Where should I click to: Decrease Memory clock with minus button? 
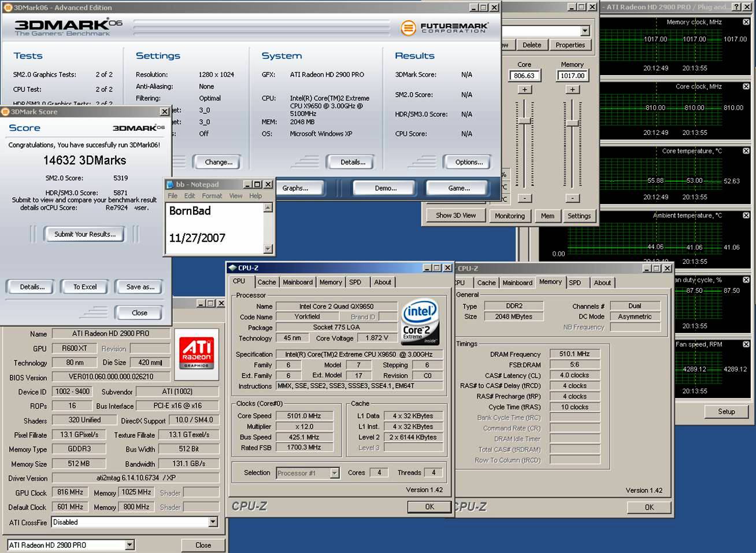click(x=572, y=198)
